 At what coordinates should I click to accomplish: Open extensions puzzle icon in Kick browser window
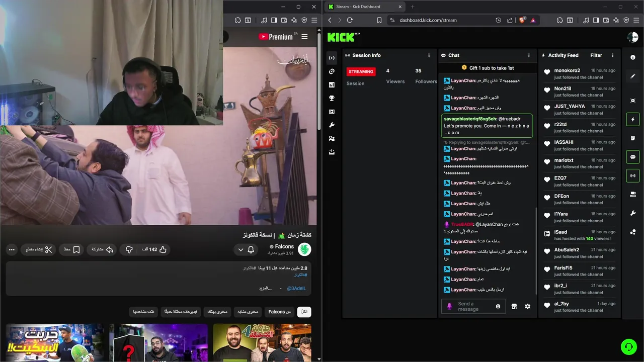pyautogui.click(x=560, y=20)
